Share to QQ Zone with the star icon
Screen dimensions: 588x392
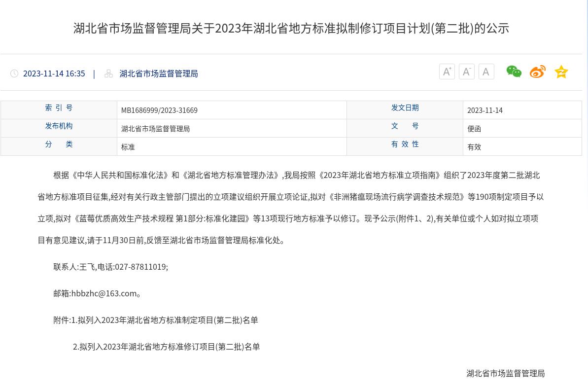click(x=561, y=72)
